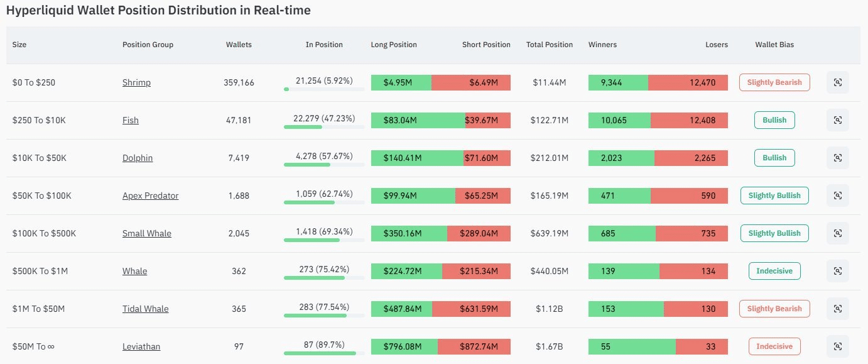This screenshot has height=364, width=868.
Task: Click the In Position column header
Action: 324,45
